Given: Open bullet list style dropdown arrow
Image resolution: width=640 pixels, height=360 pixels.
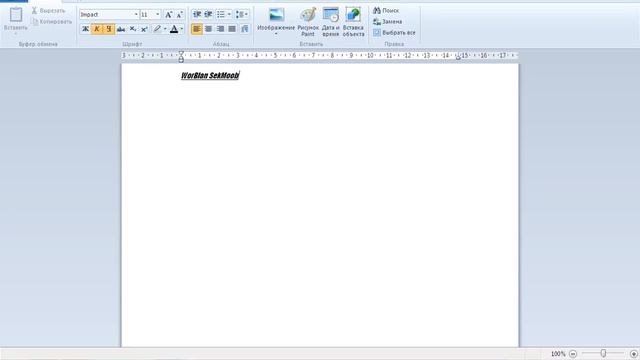Looking at the screenshot, I should point(229,15).
